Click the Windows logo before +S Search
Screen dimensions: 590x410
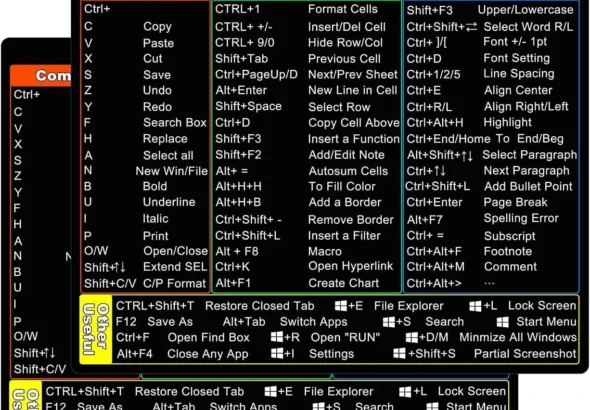(x=389, y=322)
